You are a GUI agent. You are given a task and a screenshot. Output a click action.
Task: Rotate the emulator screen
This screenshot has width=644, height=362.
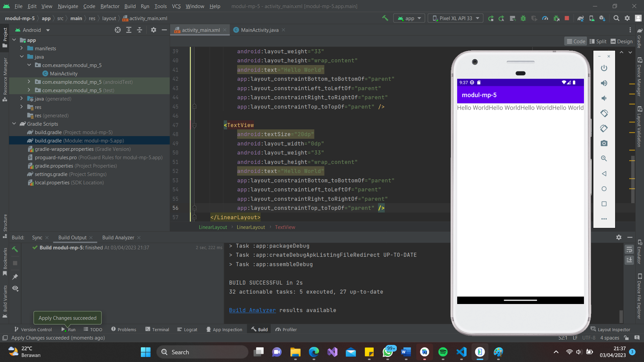coord(604,113)
